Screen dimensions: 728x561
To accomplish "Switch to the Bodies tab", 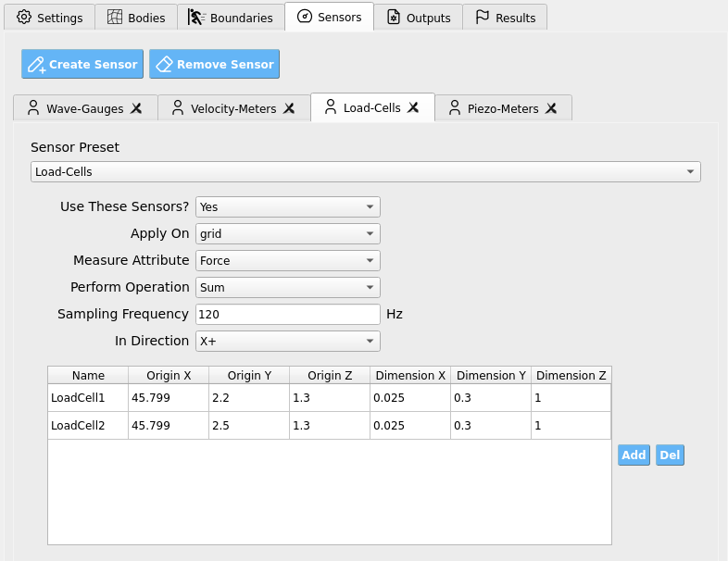I will coord(136,18).
